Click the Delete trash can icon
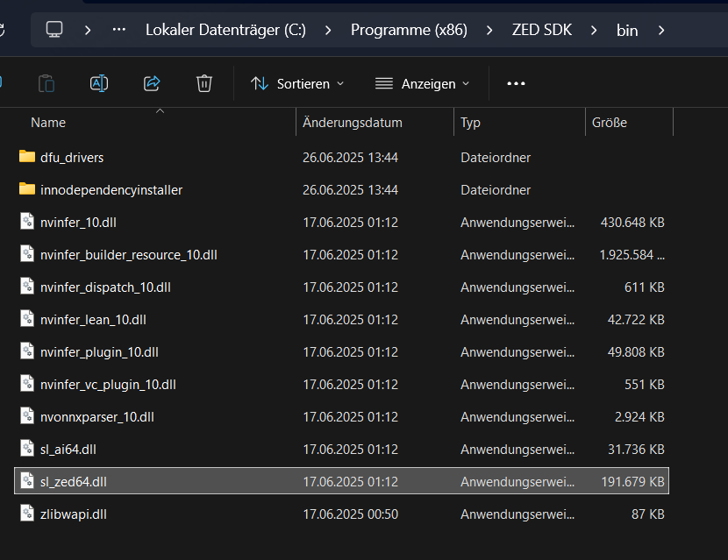This screenshot has height=560, width=728. pyautogui.click(x=204, y=83)
